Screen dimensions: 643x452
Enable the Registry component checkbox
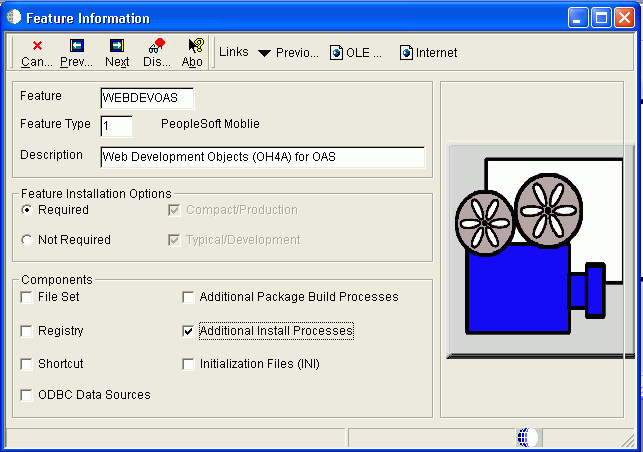pos(27,331)
